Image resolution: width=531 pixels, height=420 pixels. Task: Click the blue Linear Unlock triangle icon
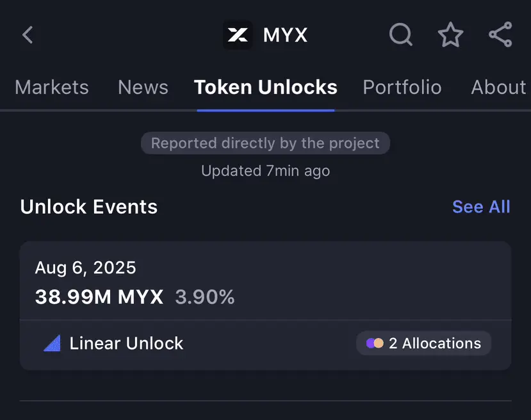52,343
